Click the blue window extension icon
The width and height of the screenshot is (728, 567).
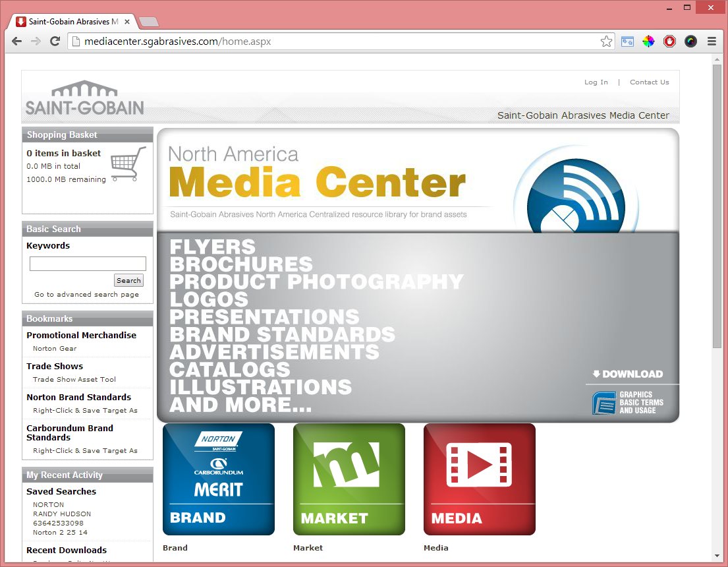click(627, 42)
